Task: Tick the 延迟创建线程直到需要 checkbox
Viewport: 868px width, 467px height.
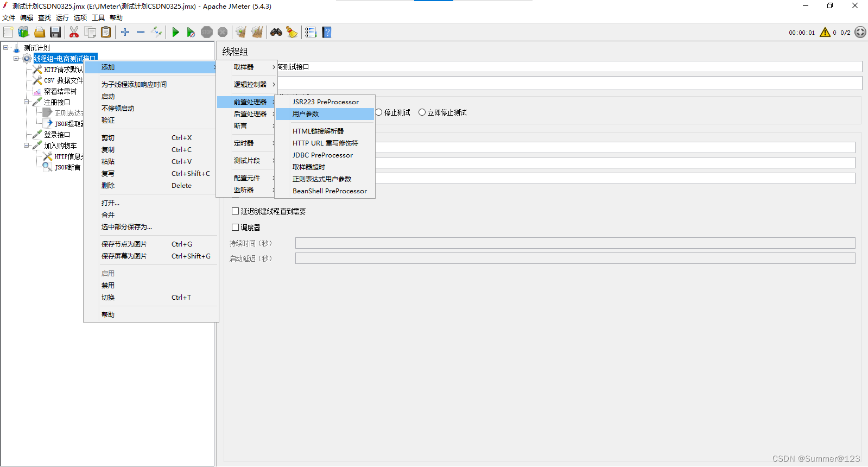Action: [236, 211]
